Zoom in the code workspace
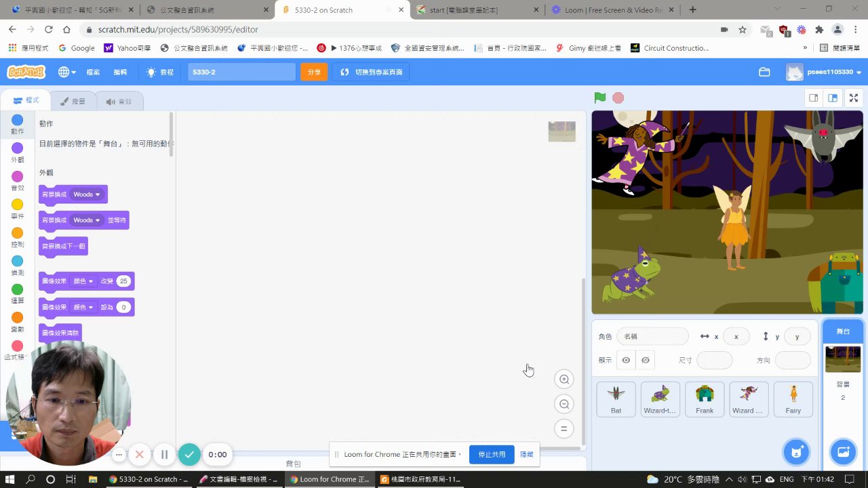The width and height of the screenshot is (868, 488). 564,380
